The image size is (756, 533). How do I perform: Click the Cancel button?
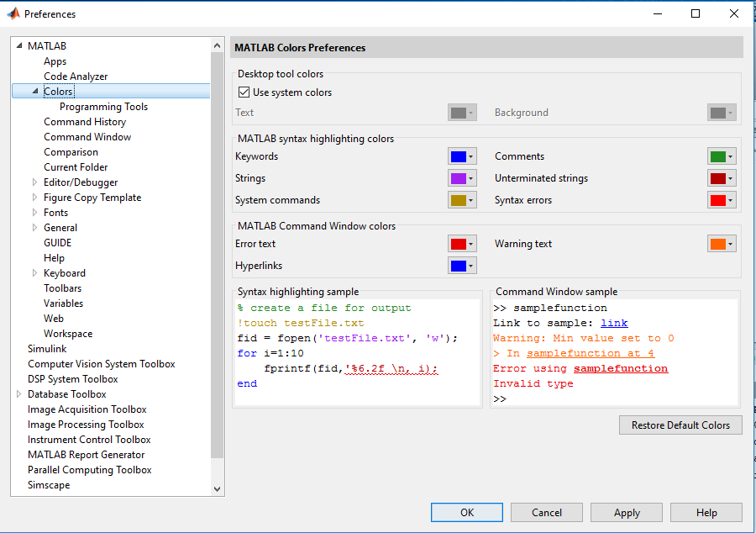[x=547, y=512]
